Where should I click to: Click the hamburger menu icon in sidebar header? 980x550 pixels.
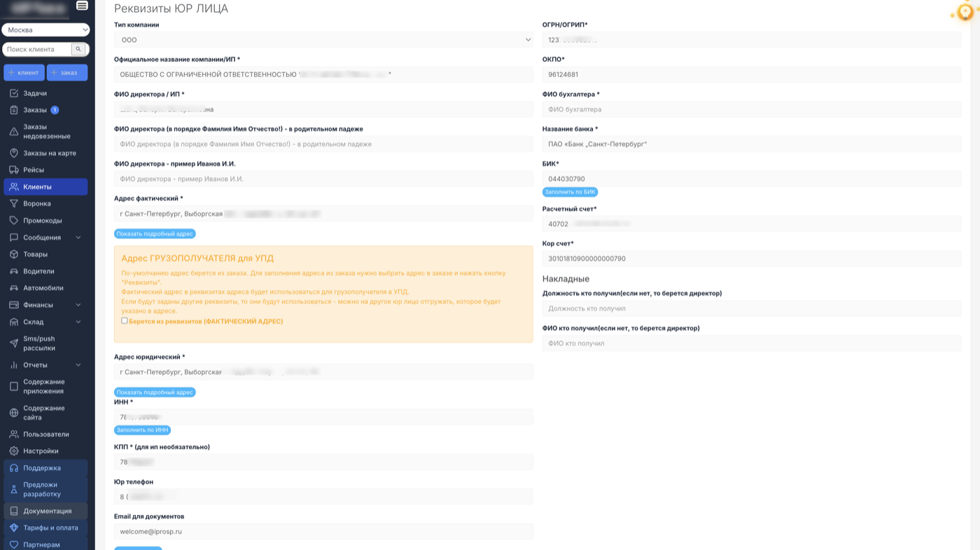coord(82,6)
